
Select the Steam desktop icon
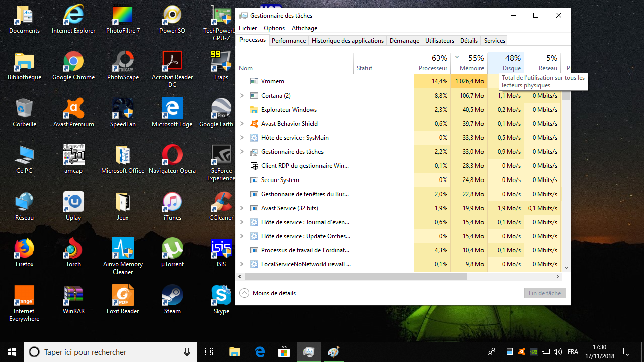172,301
